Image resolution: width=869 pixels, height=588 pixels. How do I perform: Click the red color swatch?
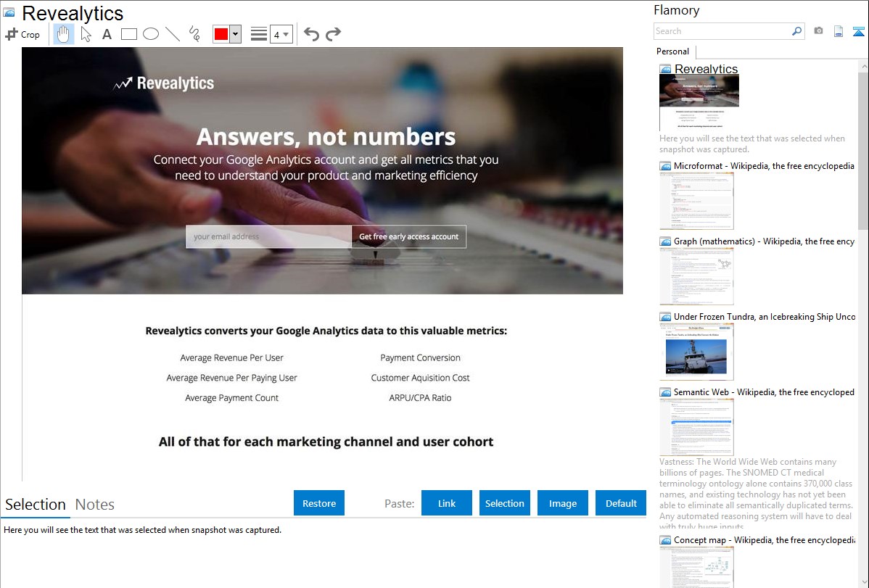[221, 34]
